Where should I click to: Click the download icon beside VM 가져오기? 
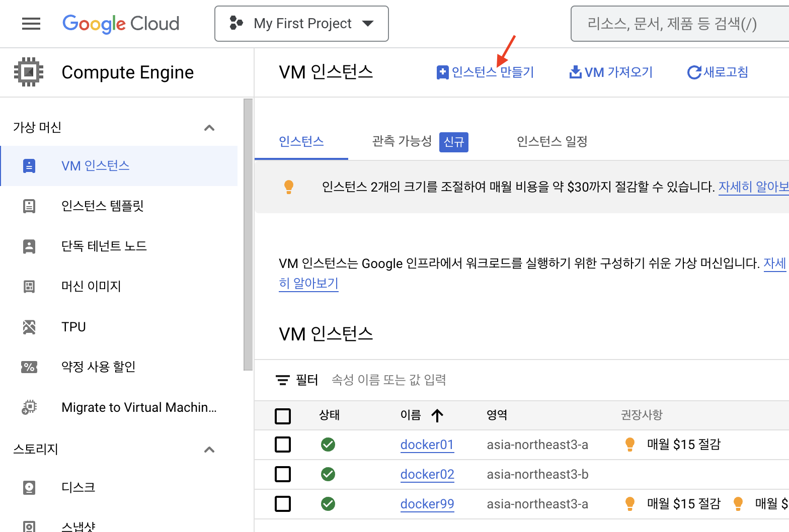575,72
